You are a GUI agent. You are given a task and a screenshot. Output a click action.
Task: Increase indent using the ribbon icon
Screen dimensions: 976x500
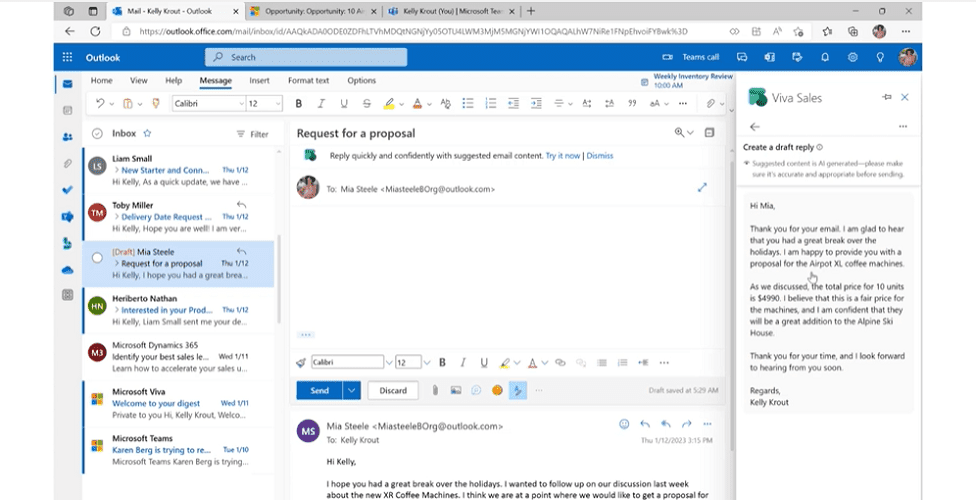[536, 104]
